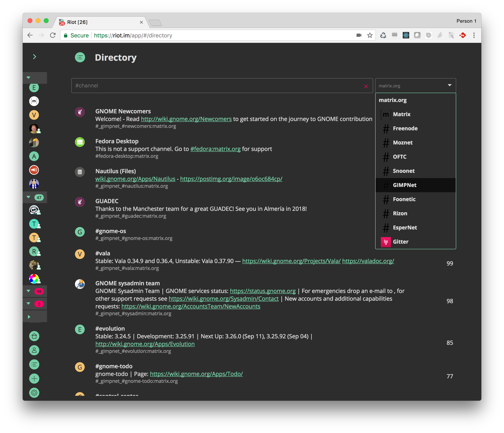Click the React DevTools extension icon
Screen dimensions: 504x433
[x=406, y=35]
